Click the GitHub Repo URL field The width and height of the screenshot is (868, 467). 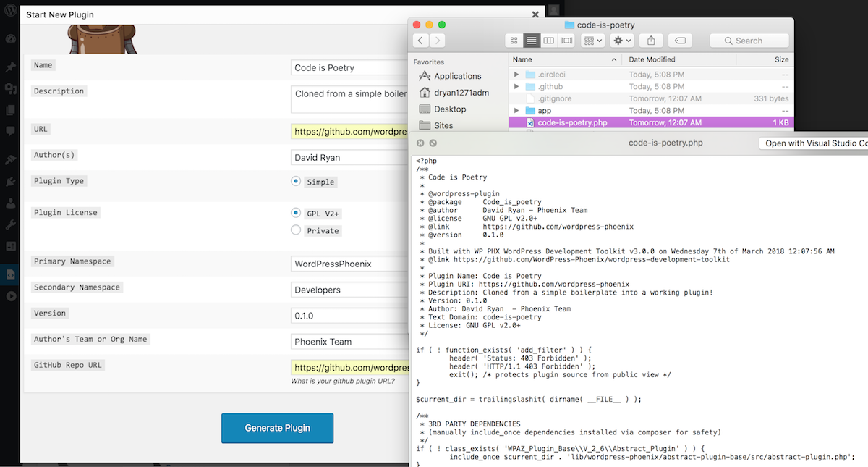pos(349,368)
